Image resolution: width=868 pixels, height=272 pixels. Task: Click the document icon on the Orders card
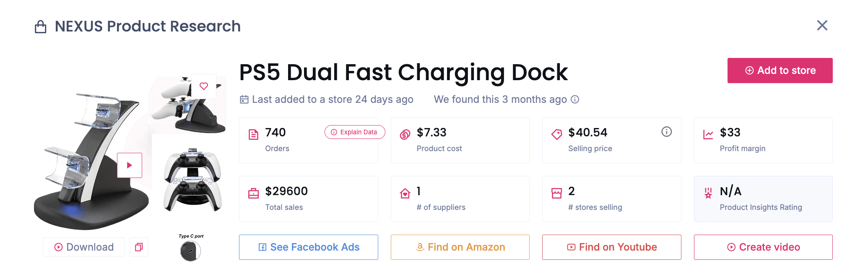[x=253, y=134]
